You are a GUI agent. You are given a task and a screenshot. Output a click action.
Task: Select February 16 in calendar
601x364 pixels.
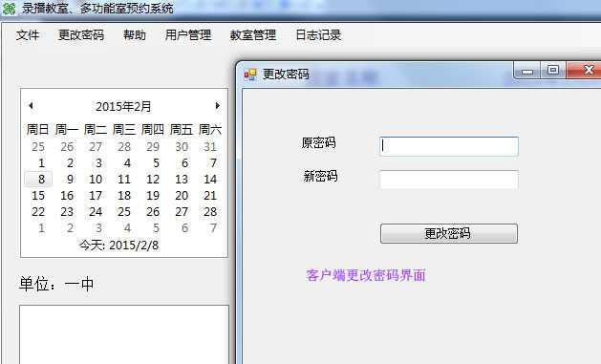coord(67,196)
